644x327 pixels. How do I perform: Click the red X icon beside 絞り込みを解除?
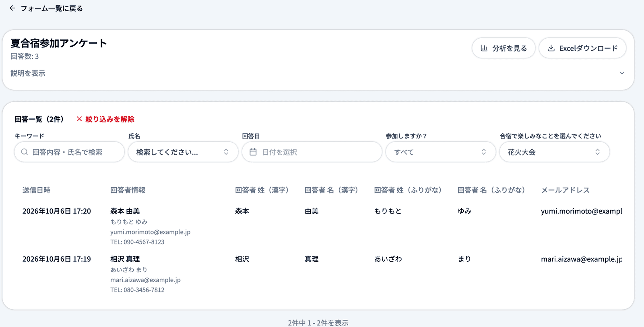[x=79, y=119]
